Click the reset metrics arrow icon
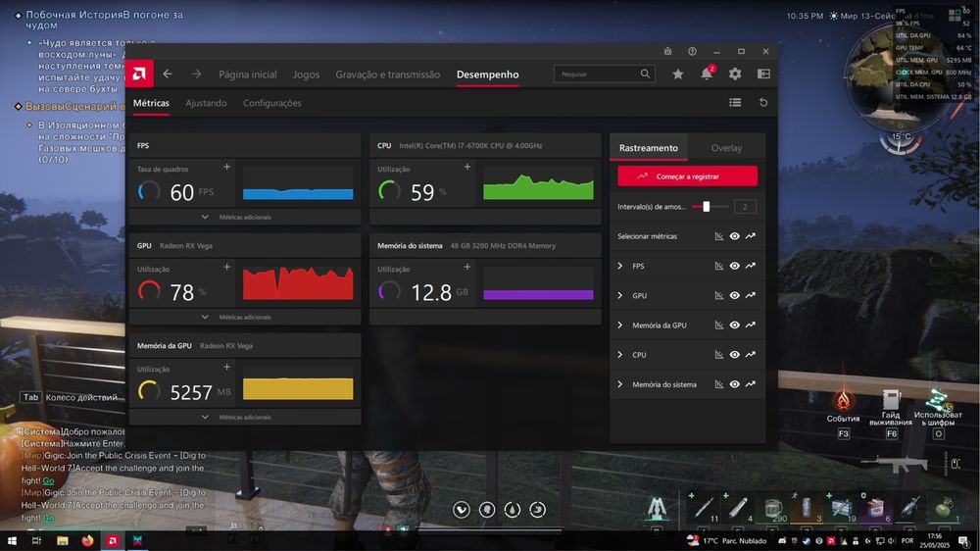The height and width of the screenshot is (551, 980). point(763,103)
